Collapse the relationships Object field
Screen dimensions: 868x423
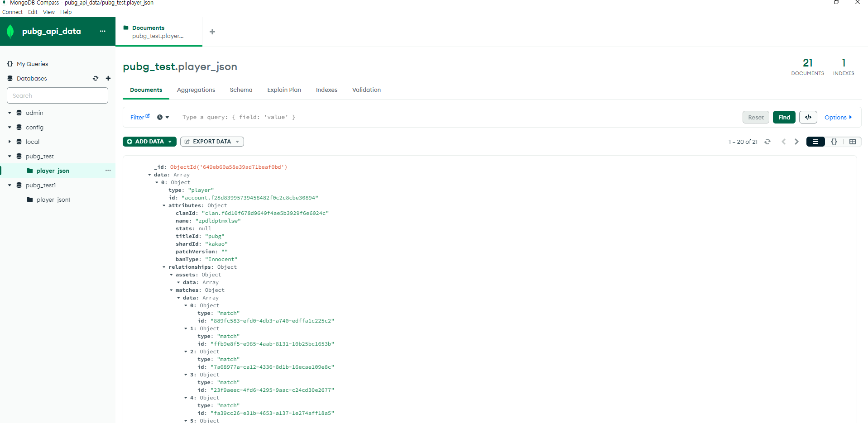164,267
